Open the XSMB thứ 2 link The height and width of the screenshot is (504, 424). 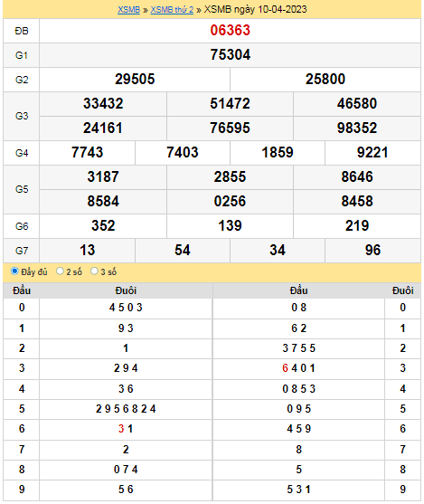tap(172, 10)
